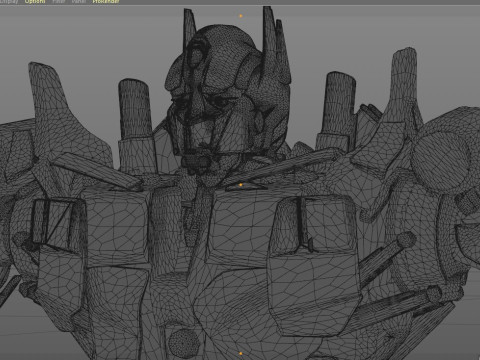This screenshot has width=480, height=360.
Task: Select the right smokestack cylinder mesh
Action: tap(339, 103)
